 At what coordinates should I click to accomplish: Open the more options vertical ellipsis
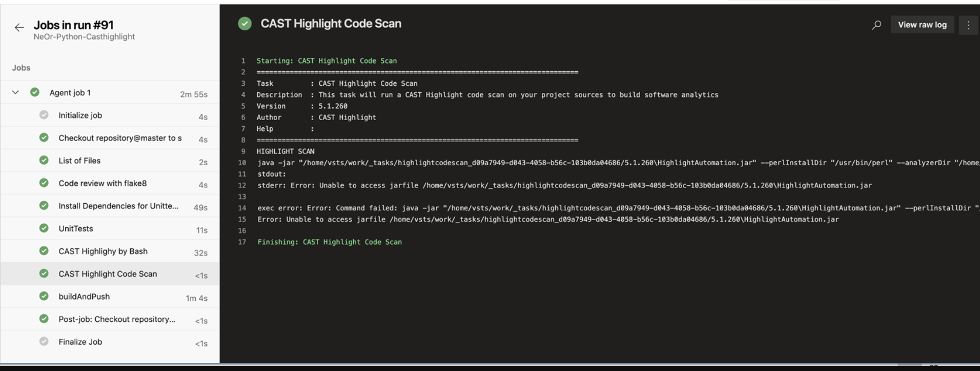coord(968,25)
